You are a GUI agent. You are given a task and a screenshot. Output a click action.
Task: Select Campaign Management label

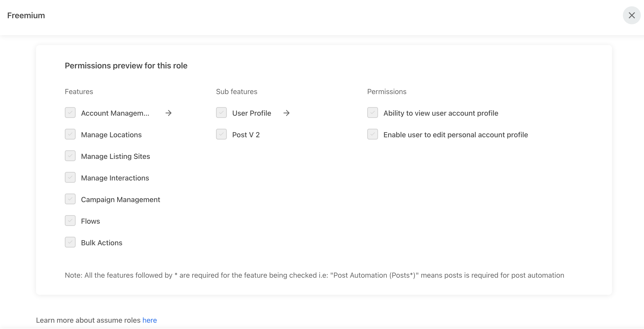[x=121, y=200]
